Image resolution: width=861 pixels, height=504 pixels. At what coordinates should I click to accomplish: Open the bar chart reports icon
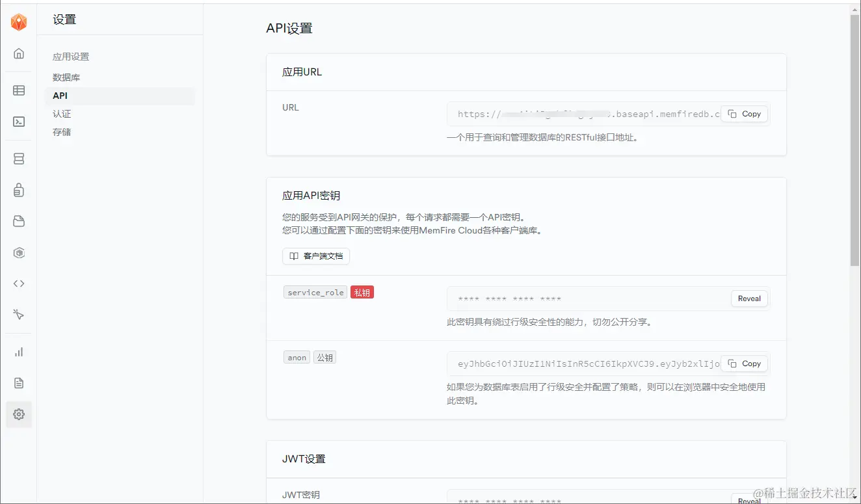tap(19, 352)
